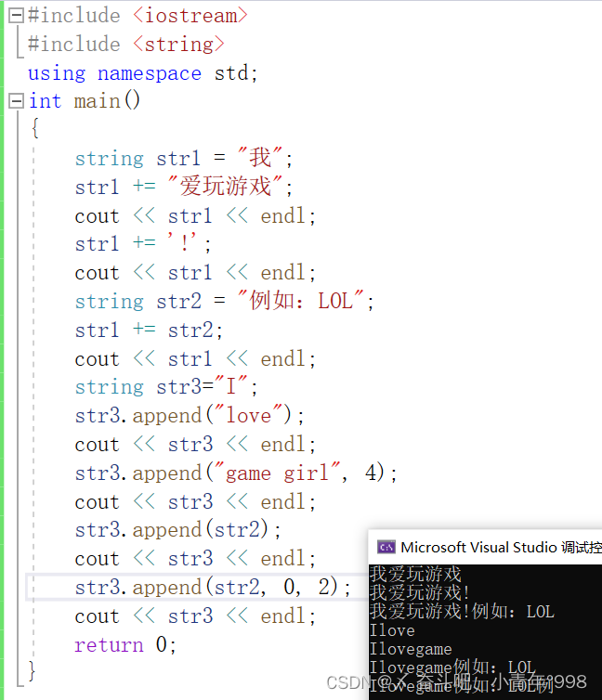Click the highlighted line str3.append(str2, 0, 2)
The image size is (602, 700).
[x=213, y=587]
